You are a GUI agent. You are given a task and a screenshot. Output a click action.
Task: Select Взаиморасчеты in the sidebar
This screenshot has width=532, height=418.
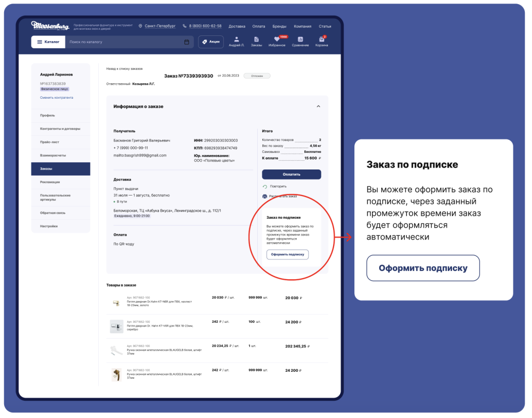click(x=53, y=155)
